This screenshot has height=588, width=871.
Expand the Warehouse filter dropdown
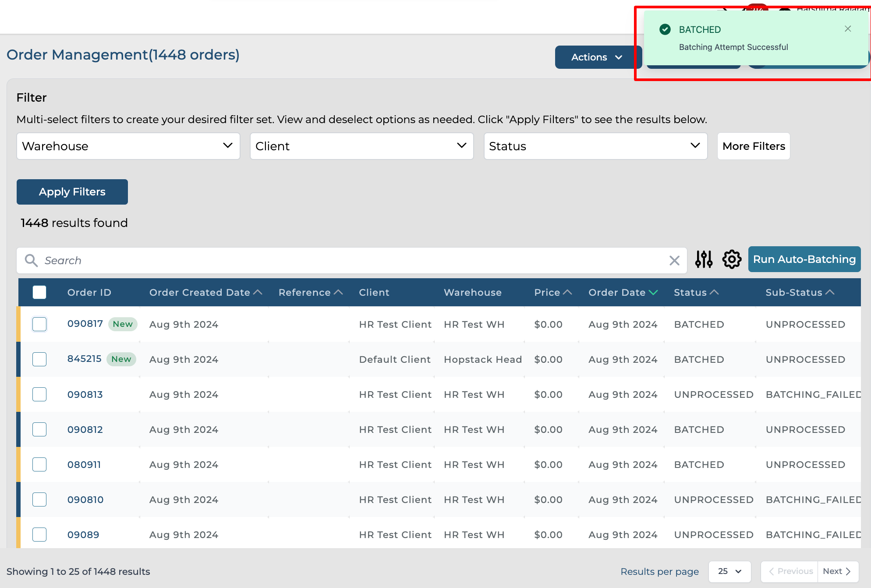point(128,146)
